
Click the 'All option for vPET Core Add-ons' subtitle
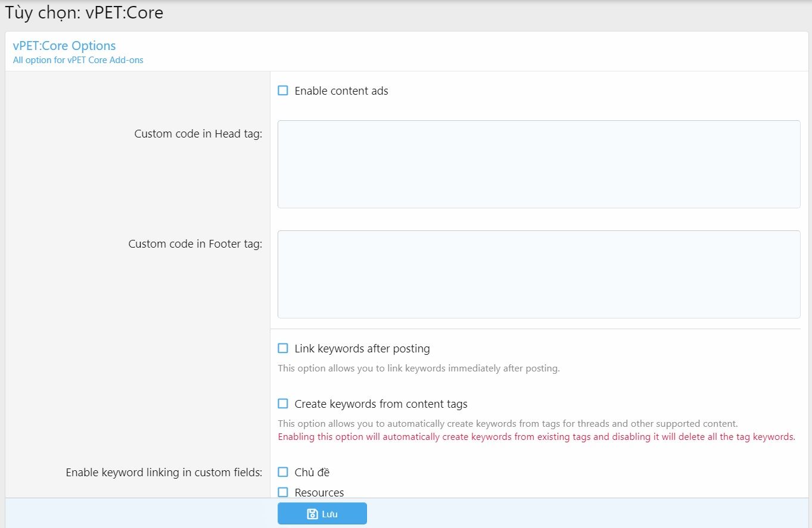(x=78, y=60)
